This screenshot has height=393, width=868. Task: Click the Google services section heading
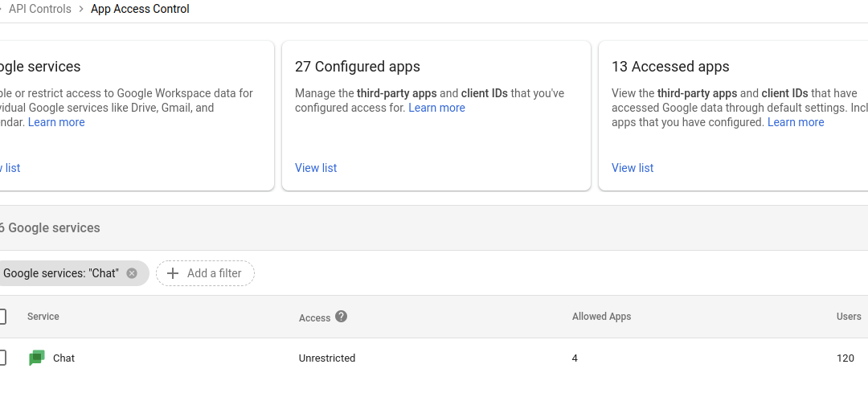[x=49, y=228]
